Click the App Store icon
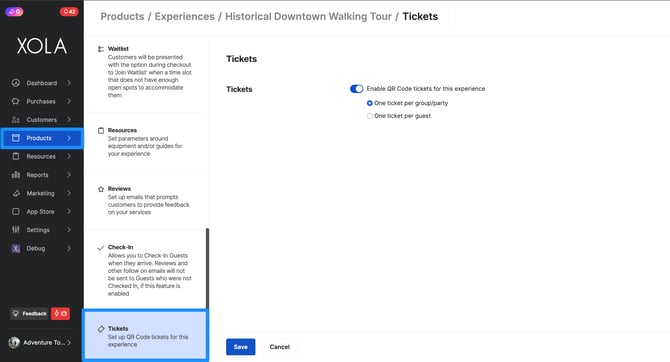Screen dimensions: 670x362 pos(16,212)
